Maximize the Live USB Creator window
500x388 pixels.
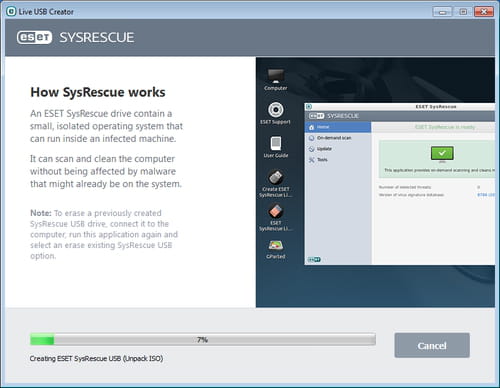tap(463, 12)
